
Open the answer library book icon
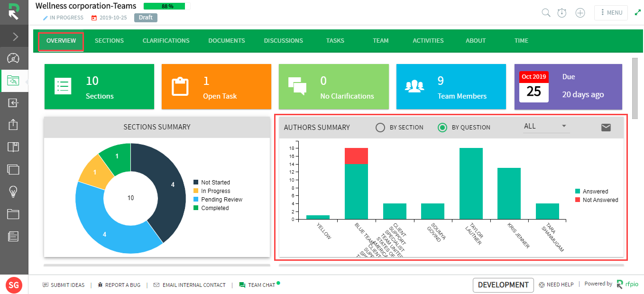tap(13, 147)
